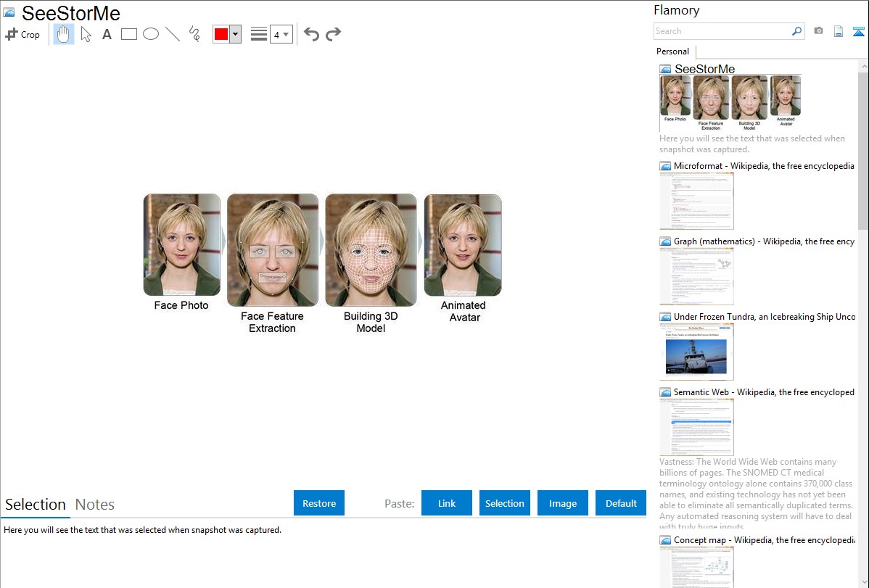Click the icon beside Concept map entry
Image resolution: width=869 pixels, height=588 pixels.
click(x=665, y=539)
